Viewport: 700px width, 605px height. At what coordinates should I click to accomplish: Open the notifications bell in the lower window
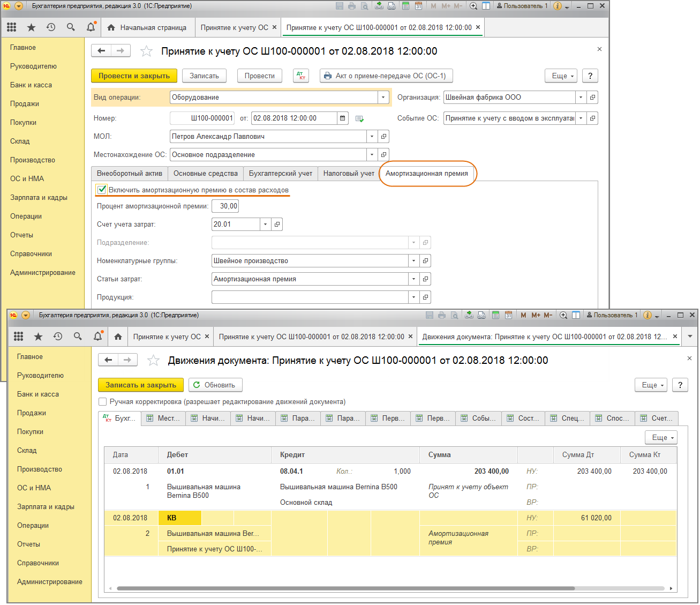pyautogui.click(x=97, y=337)
